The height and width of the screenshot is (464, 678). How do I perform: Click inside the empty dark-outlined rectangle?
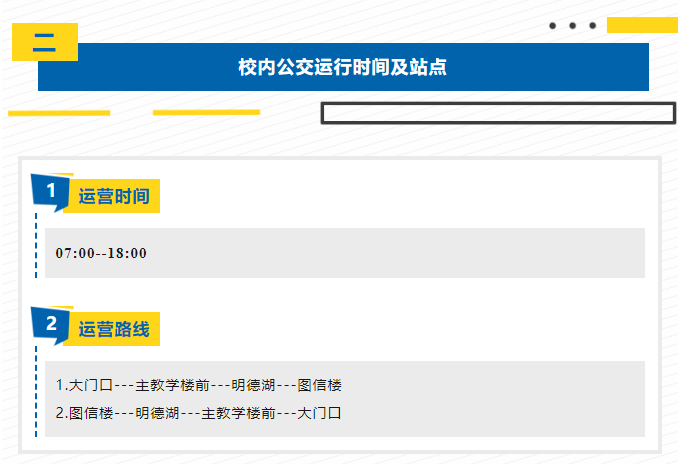point(498,113)
